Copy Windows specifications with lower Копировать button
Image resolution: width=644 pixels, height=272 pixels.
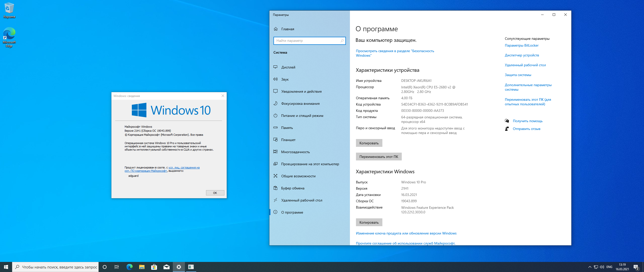click(369, 222)
